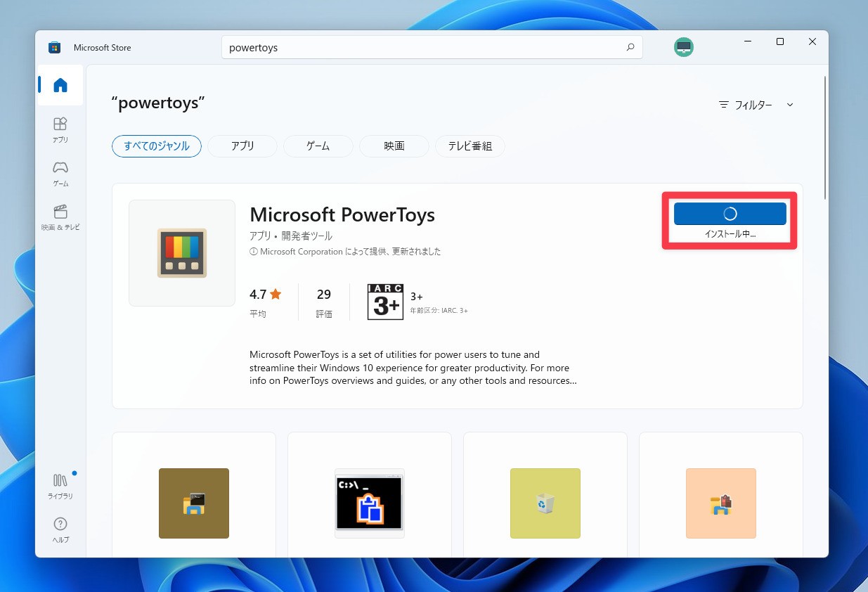868x592 pixels.
Task: Click the 29 評価 count
Action: click(x=324, y=302)
